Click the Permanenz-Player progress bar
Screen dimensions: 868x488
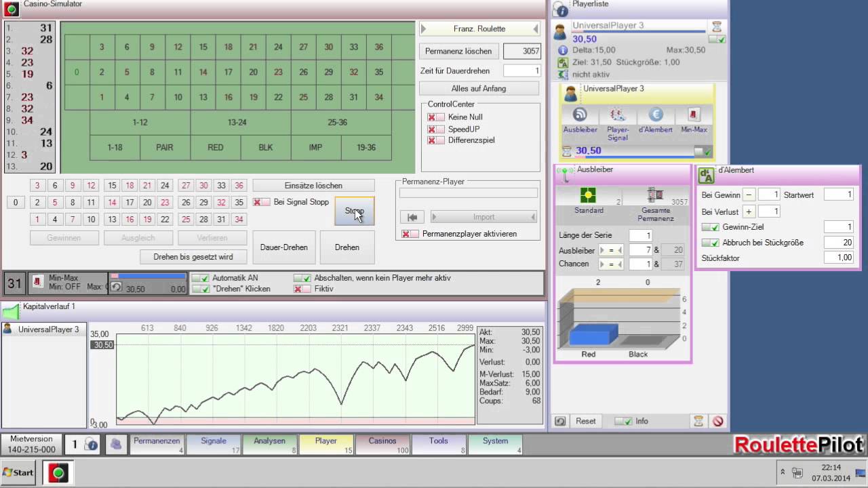point(469,193)
